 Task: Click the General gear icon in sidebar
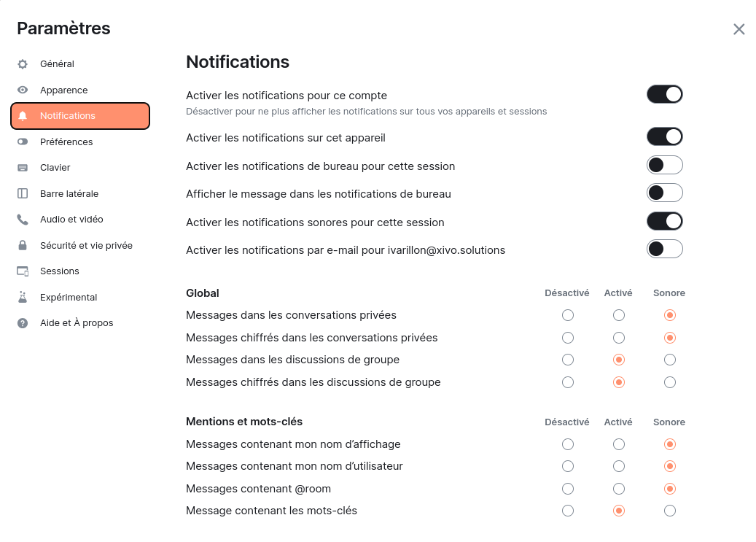click(23, 64)
